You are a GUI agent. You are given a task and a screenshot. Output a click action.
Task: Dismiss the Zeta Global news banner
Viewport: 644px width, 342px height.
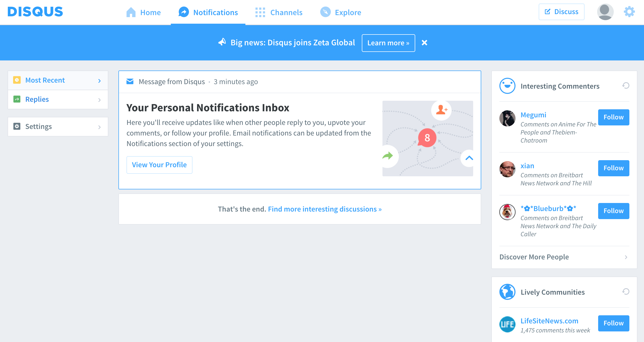tap(425, 43)
